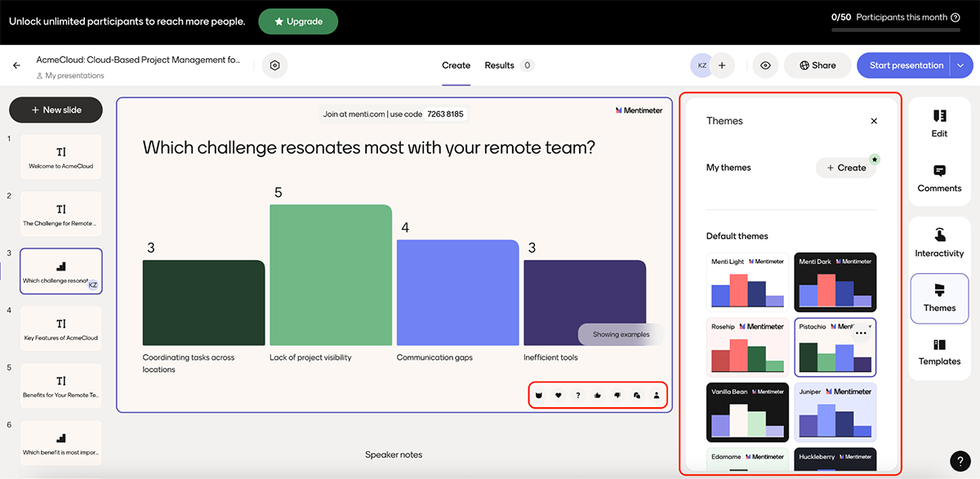Click the Upgrade button
The height and width of the screenshot is (479, 980).
tap(298, 21)
